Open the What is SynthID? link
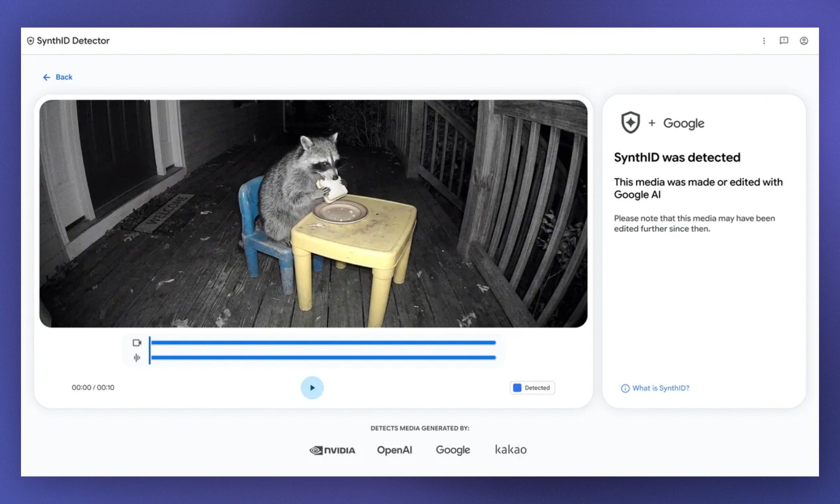This screenshot has height=504, width=840. click(x=661, y=388)
